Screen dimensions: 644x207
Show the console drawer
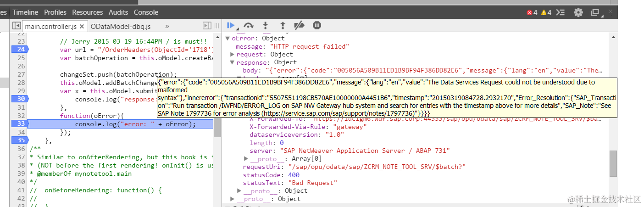pos(561,12)
